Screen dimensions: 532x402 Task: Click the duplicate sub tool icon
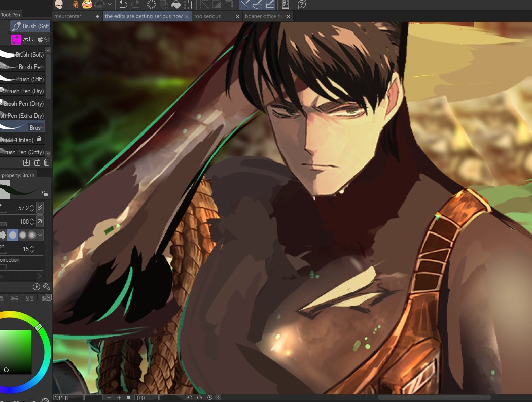click(37, 162)
